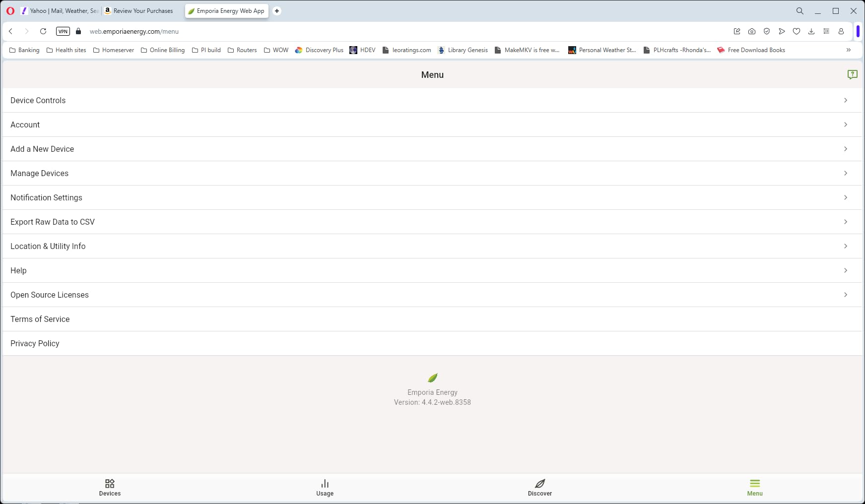Open Device Controls menu entry
Viewport: 865px width, 504px height.
(x=432, y=100)
